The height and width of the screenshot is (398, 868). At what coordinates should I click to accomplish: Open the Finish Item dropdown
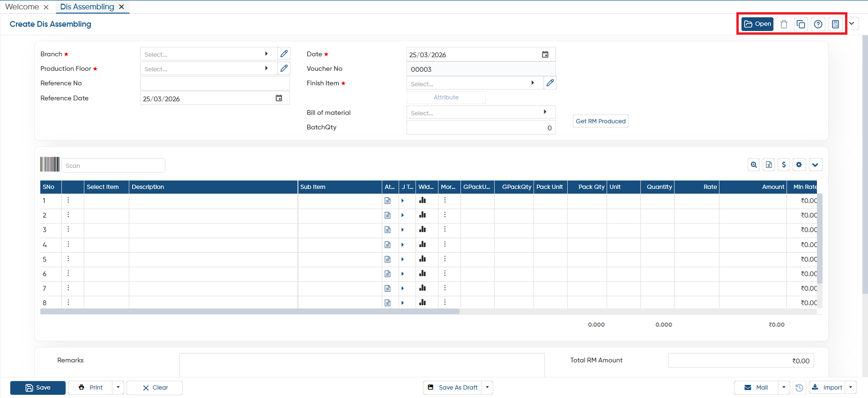[533, 83]
